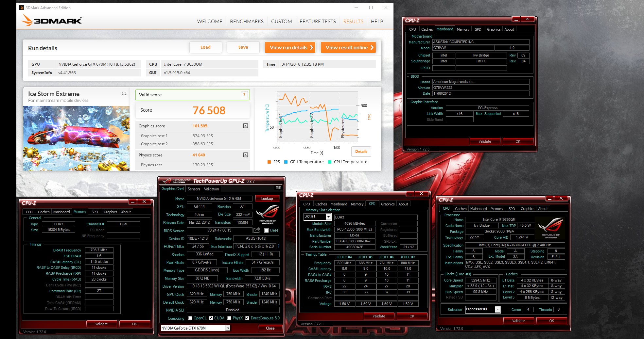The width and height of the screenshot is (644, 339).
Task: Click Close button in GPU-Z
Action: coord(270,328)
